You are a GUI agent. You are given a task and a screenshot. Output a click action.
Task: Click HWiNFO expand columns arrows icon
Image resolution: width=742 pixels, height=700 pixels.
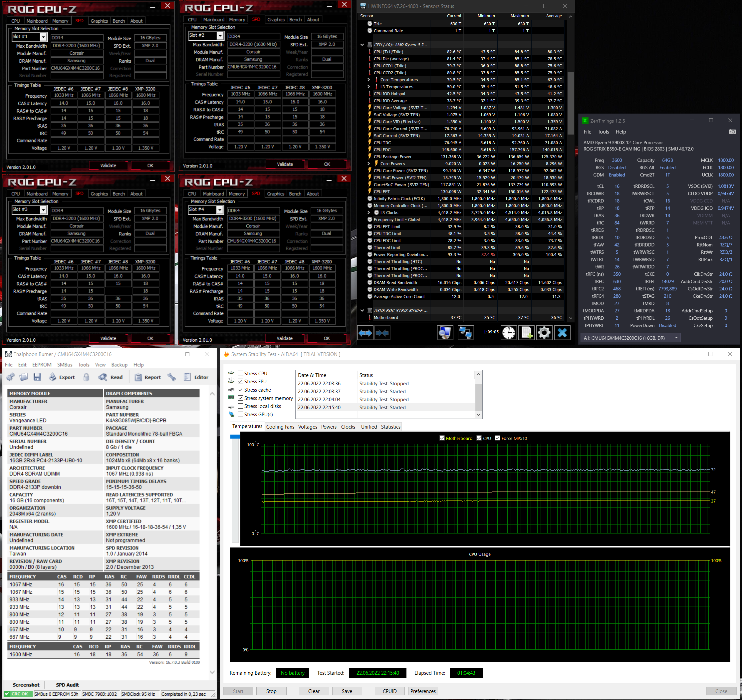365,333
